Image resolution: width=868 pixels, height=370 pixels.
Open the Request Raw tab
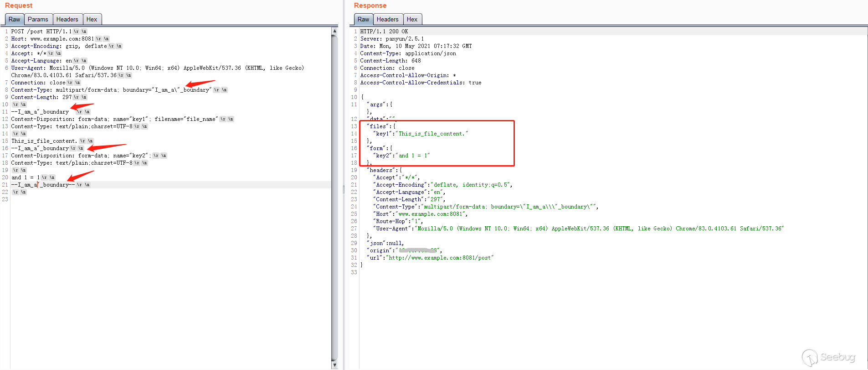click(14, 19)
